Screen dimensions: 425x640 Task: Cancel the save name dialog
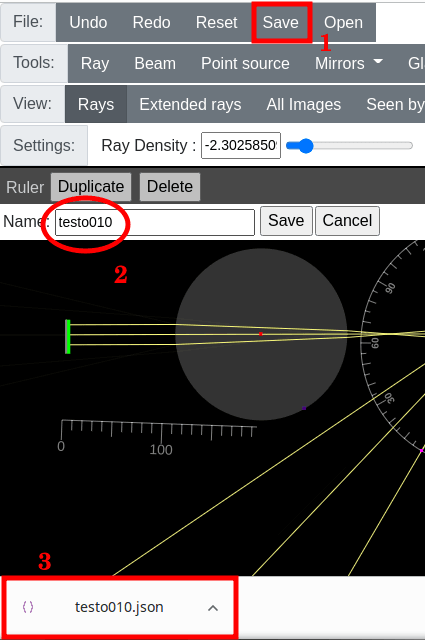click(347, 221)
